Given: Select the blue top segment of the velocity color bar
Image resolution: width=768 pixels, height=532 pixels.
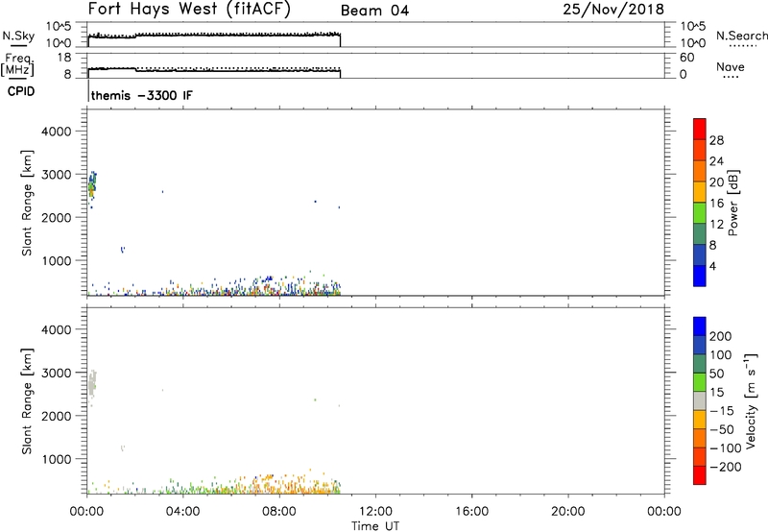Looking at the screenshot, I should click(700, 326).
